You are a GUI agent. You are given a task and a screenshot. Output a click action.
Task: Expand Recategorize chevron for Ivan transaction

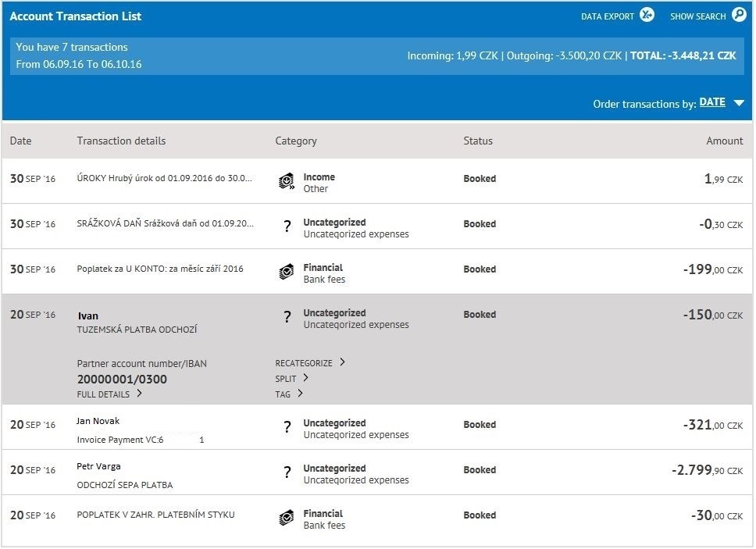[342, 362]
